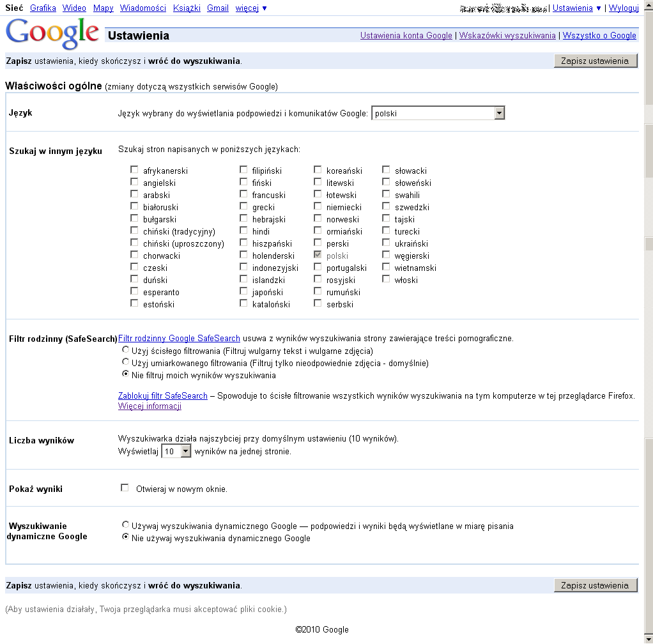Click the '©2010 Google' footer text
Image resolution: width=653 pixels, height=644 pixels.
(x=322, y=629)
